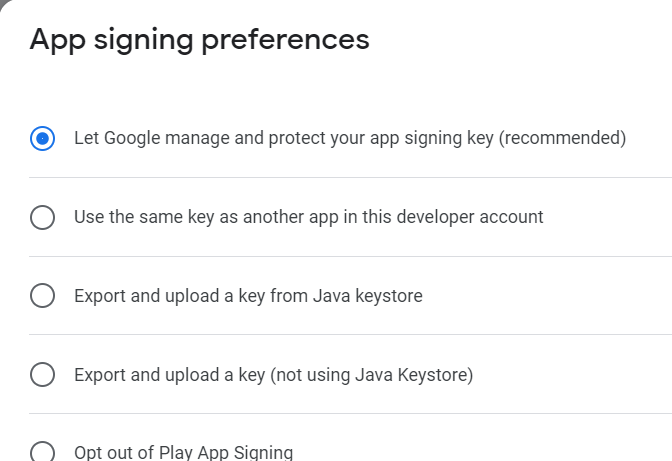The width and height of the screenshot is (672, 461).
Task: Select the 'Use the same key as another app' radio button
Action: pos(42,217)
